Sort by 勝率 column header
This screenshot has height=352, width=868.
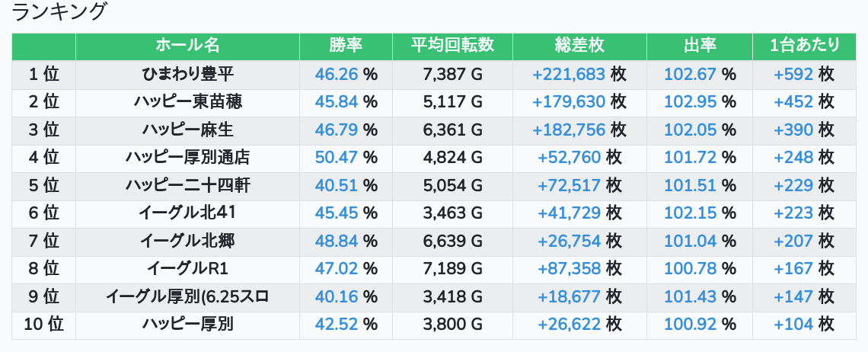[x=346, y=46]
